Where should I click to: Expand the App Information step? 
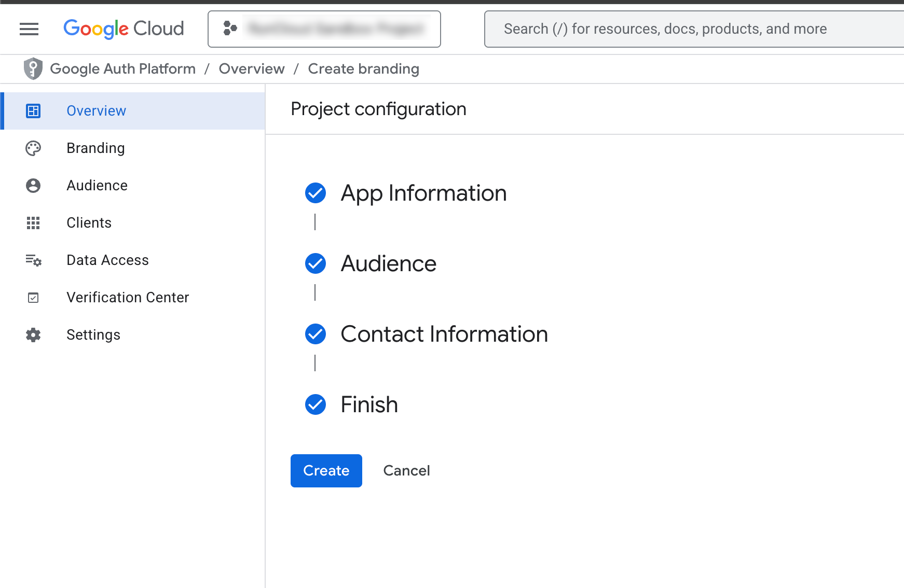[x=423, y=193]
